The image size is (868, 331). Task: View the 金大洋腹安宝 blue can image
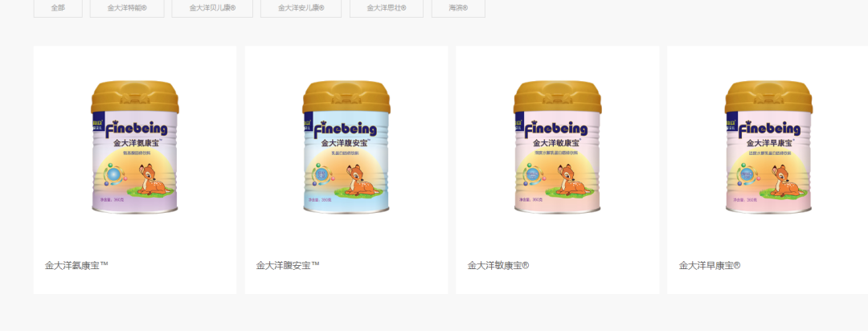[346, 147]
